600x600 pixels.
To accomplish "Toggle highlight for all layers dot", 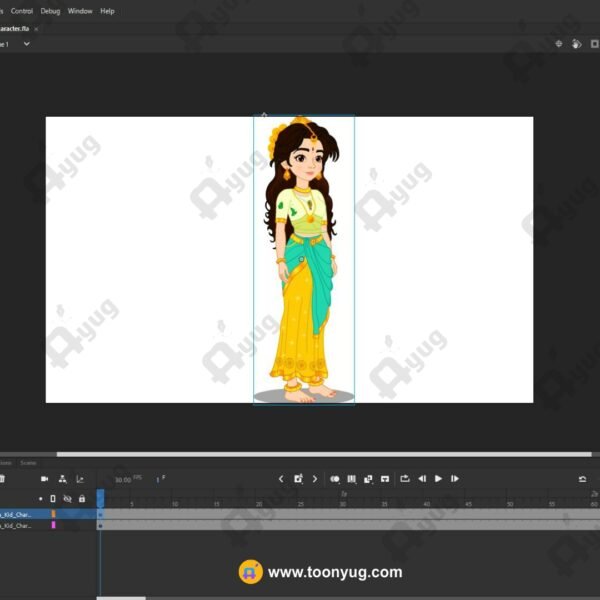I will [x=41, y=499].
